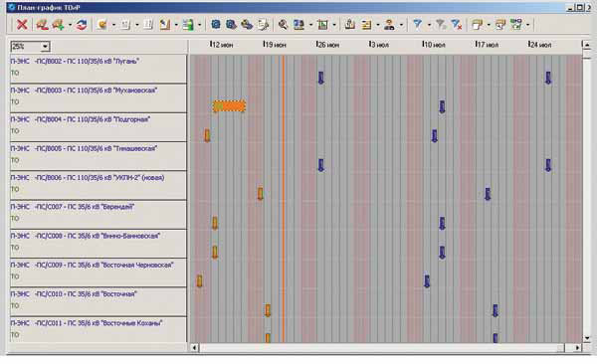Viewport: 597px width, 364px height.
Task: Click the grey funnel filter icon
Action: 441,25
